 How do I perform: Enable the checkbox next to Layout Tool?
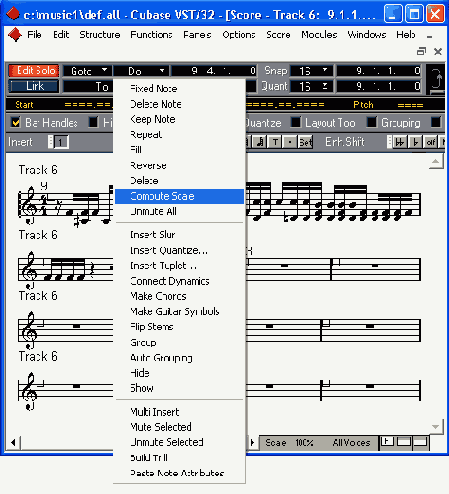[x=295, y=123]
